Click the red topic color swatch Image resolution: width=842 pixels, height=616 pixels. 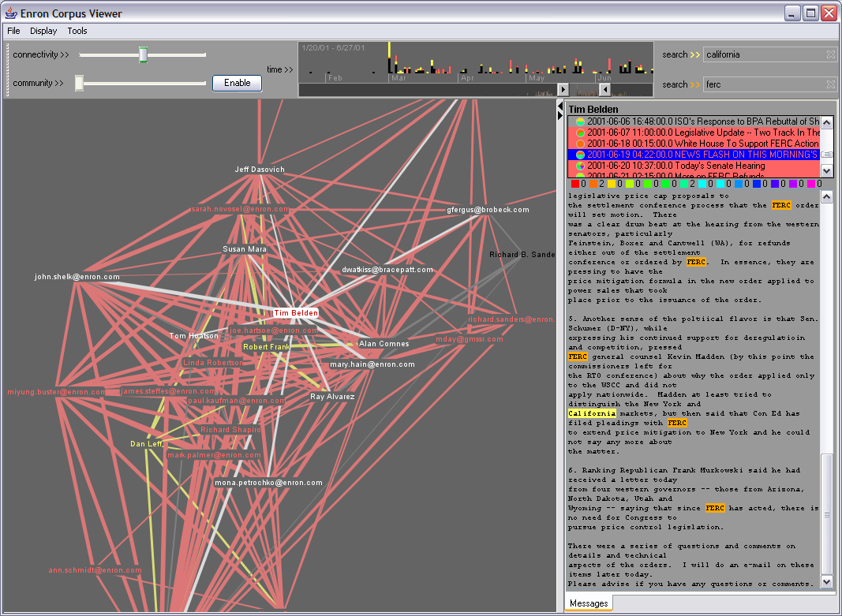coord(575,184)
